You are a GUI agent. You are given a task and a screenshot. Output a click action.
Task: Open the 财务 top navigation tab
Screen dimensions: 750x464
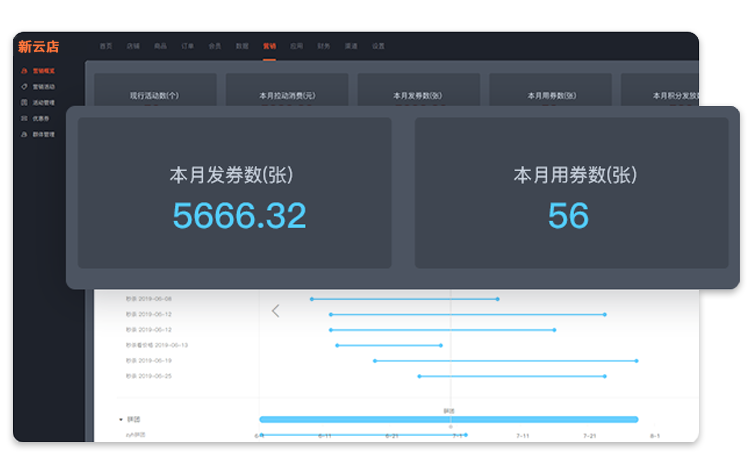tap(324, 46)
